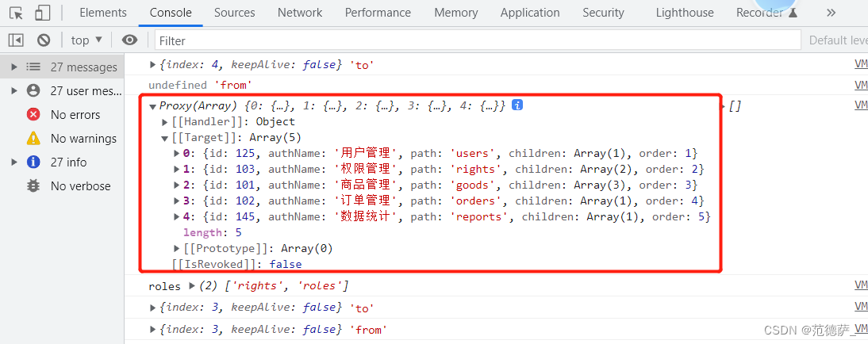Screen dimensions: 868x344
Task: Click the undefined 'from' log text
Action: coord(201,85)
